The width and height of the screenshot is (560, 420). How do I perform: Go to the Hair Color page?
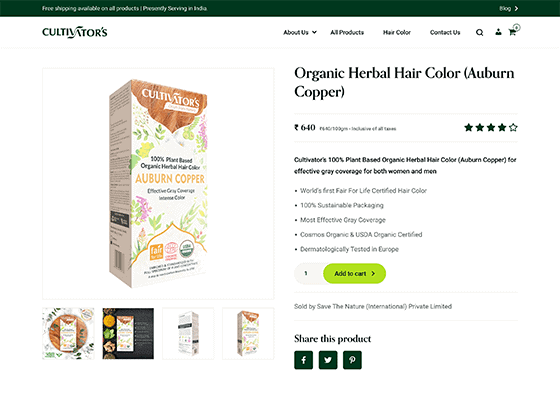pyautogui.click(x=397, y=32)
